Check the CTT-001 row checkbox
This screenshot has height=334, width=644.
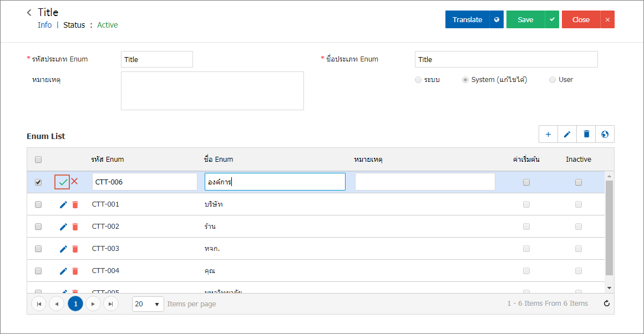tap(38, 204)
